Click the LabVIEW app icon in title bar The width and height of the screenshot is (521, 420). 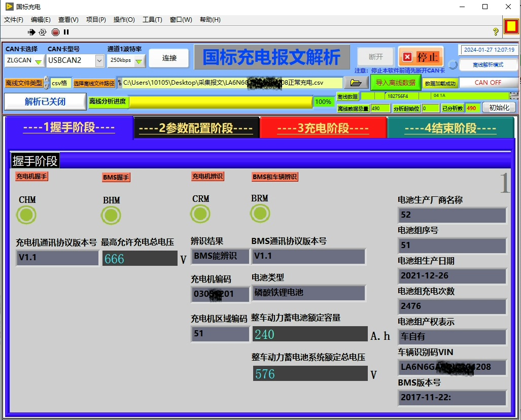(9, 7)
